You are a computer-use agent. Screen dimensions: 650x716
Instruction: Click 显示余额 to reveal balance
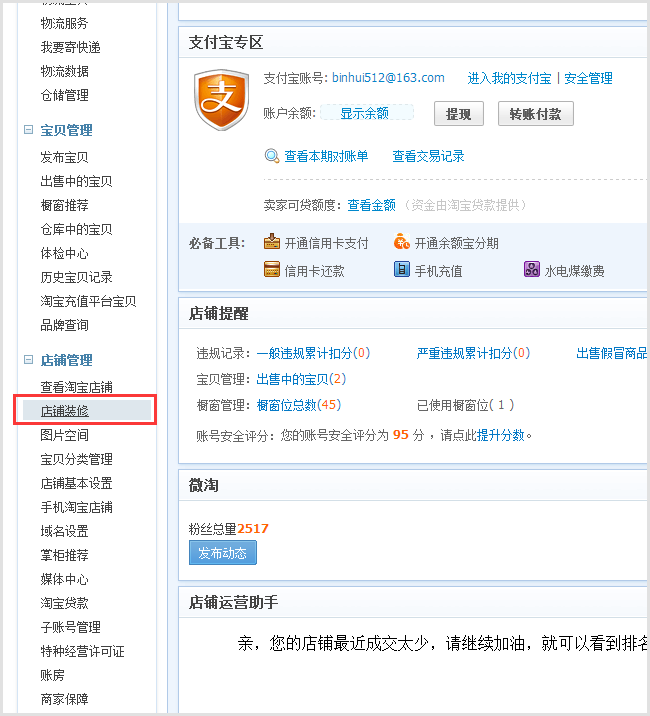point(367,113)
